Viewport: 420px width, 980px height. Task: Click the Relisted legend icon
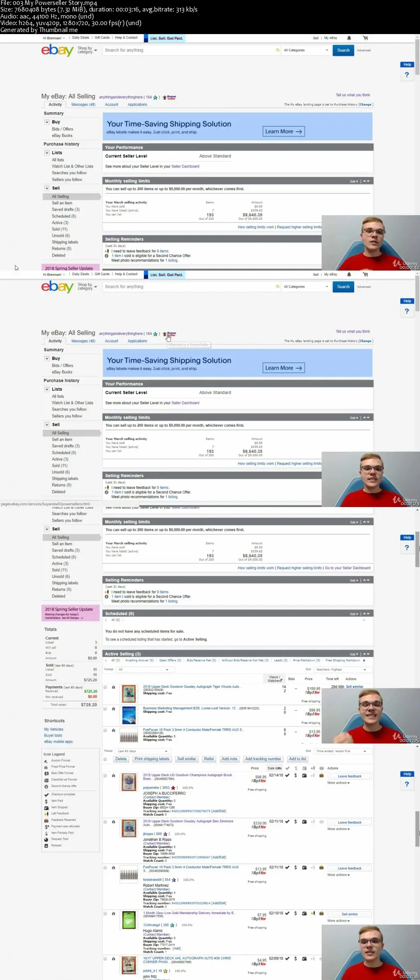tap(46, 845)
